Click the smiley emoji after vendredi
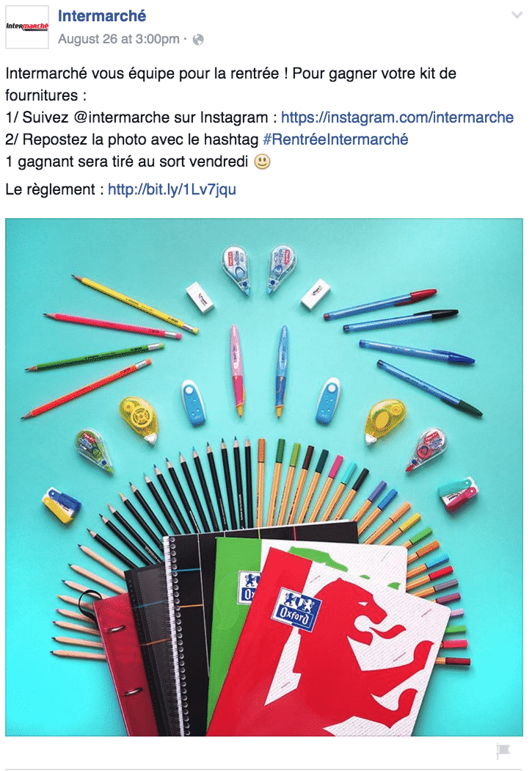The image size is (532, 771). coord(262,162)
